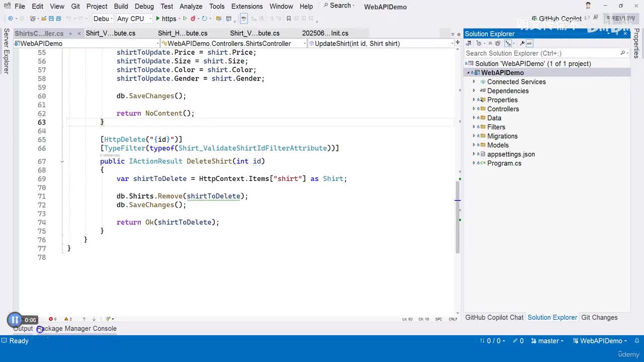
Task: Select Program.cs in Solution Explorer
Action: point(504,163)
